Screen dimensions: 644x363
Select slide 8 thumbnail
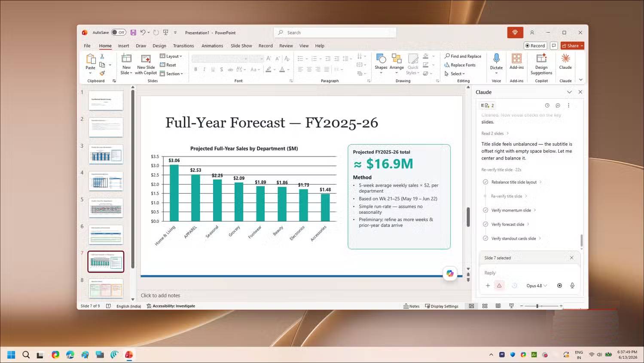[106, 288]
